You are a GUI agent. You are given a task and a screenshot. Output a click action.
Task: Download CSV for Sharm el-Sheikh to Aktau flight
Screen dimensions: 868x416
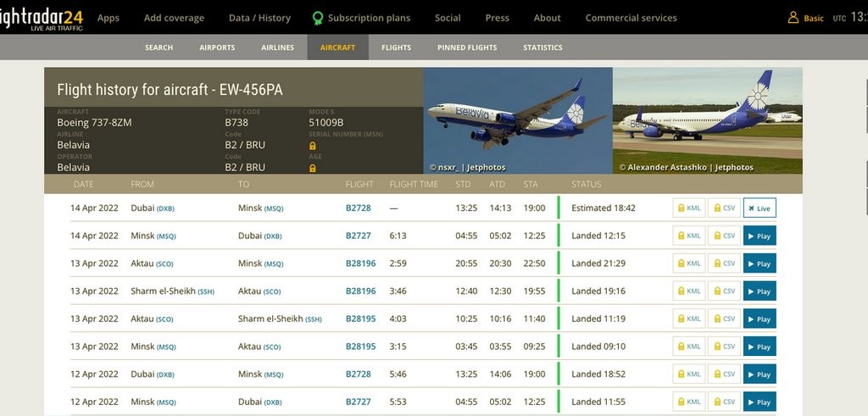(x=723, y=291)
